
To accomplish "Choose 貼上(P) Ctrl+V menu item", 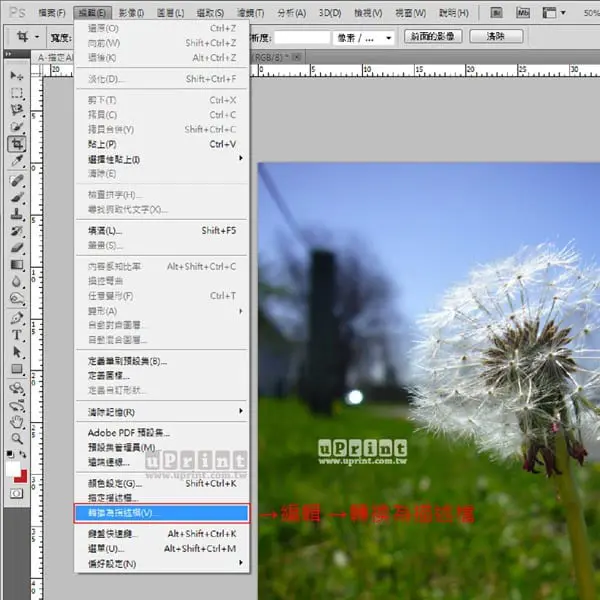I will [x=162, y=144].
